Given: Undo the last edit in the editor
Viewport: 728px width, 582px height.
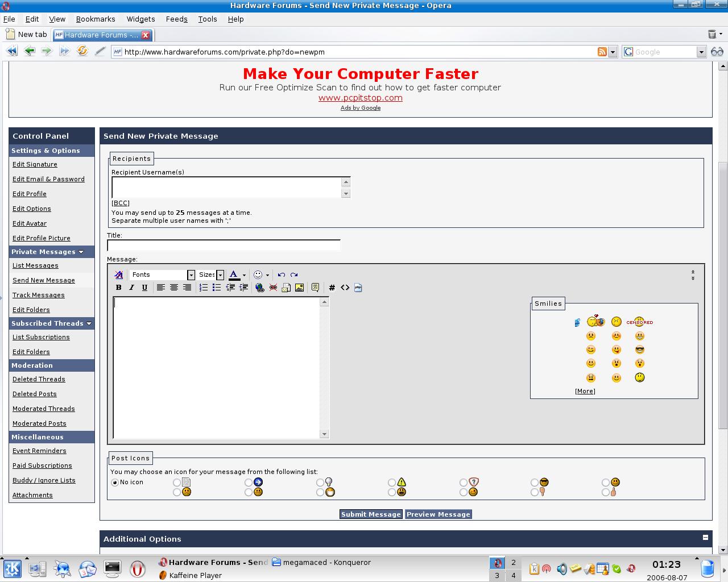Looking at the screenshot, I should click(x=281, y=275).
